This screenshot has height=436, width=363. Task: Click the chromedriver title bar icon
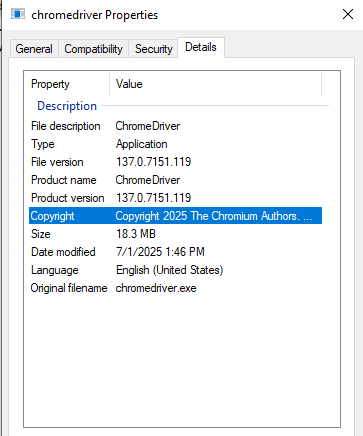(18, 14)
